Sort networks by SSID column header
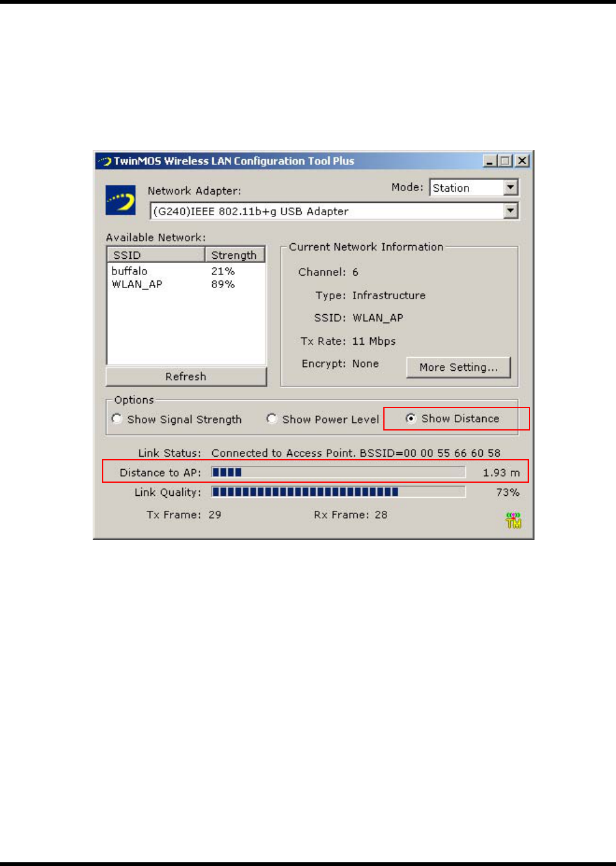Screen dimensions: 616x866 pos(156,255)
